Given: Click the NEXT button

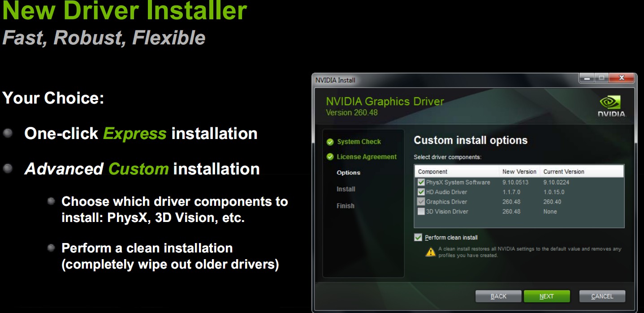Looking at the screenshot, I should (547, 296).
